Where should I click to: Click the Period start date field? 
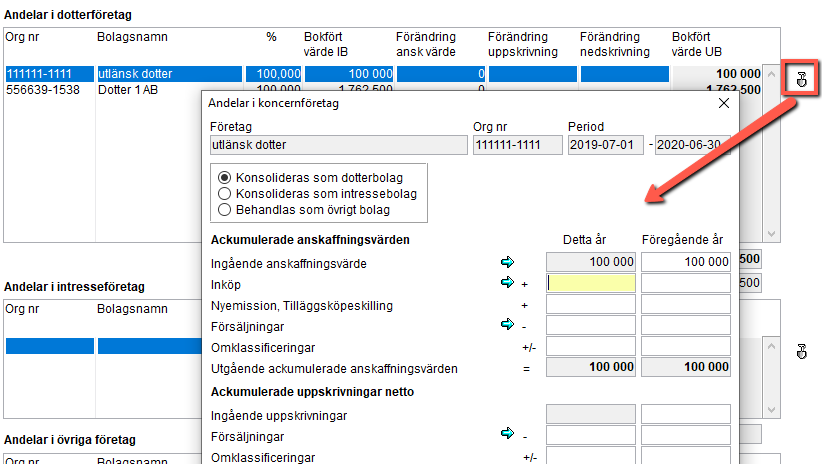click(x=605, y=145)
